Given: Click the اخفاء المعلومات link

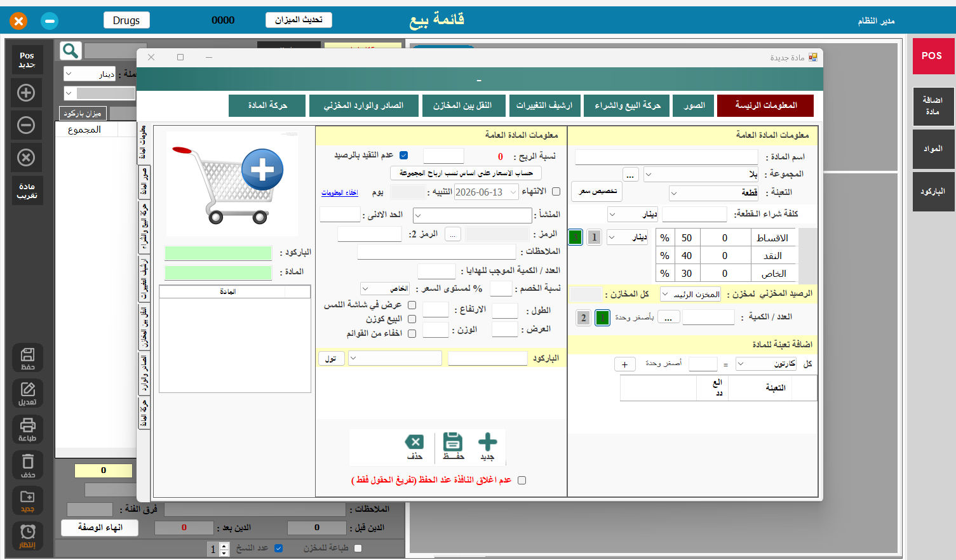Looking at the screenshot, I should coord(340,192).
